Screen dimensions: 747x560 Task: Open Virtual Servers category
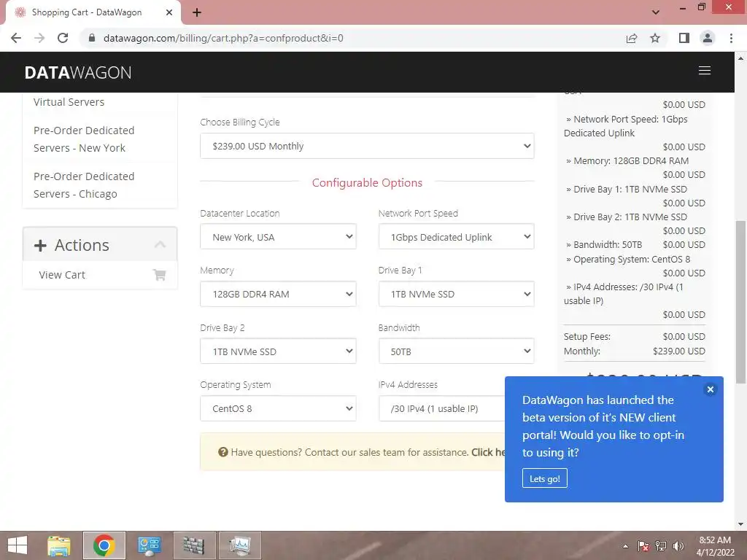69,102
